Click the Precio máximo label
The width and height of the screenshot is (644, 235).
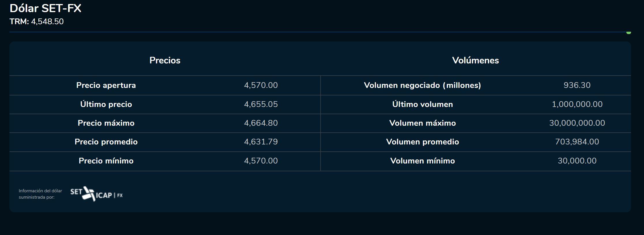(x=106, y=123)
